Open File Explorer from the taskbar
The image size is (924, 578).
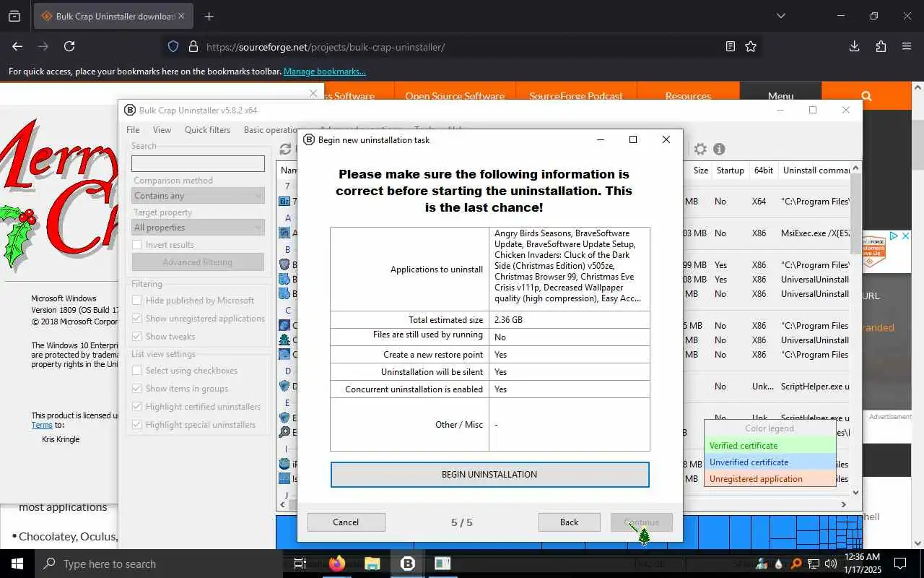372,564
